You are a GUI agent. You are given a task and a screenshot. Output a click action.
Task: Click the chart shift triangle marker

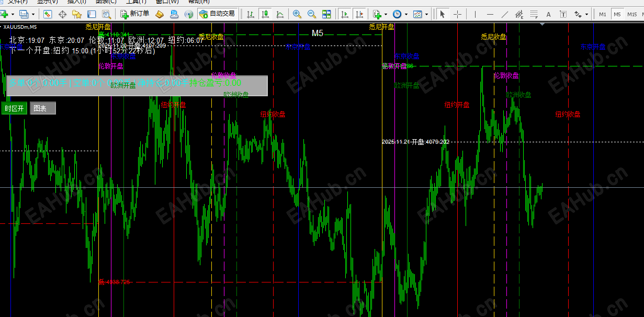543,24
